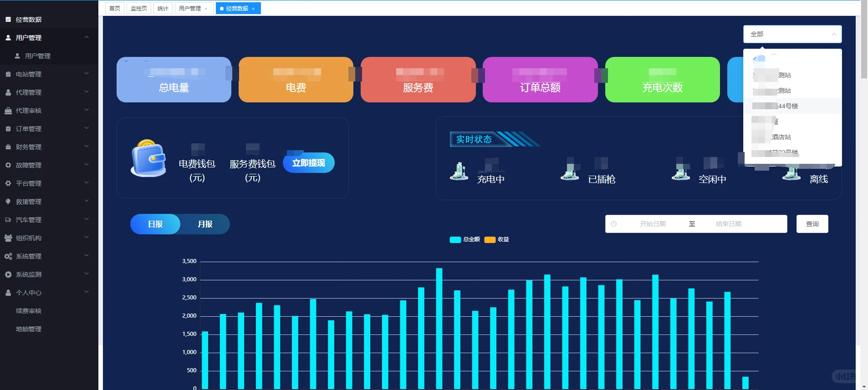Expand 平台管理 using its chevron
This screenshot has height=390, width=868.
coord(87,183)
